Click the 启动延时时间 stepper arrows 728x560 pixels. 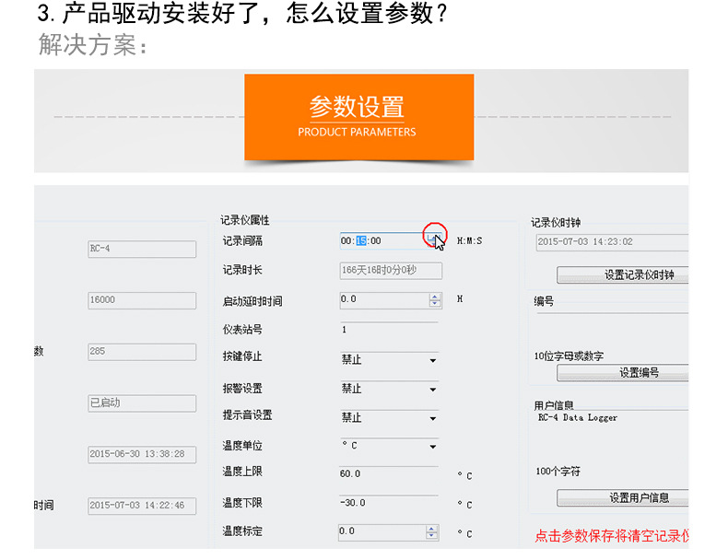pyautogui.click(x=435, y=300)
